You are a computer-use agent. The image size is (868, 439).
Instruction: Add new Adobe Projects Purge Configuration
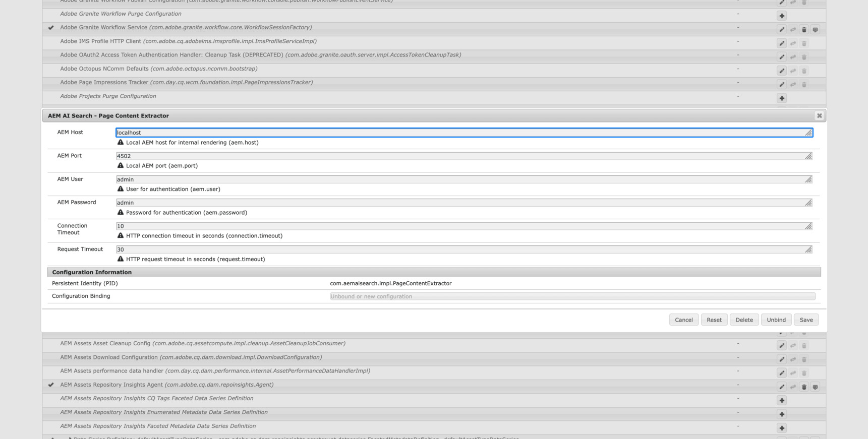point(782,98)
